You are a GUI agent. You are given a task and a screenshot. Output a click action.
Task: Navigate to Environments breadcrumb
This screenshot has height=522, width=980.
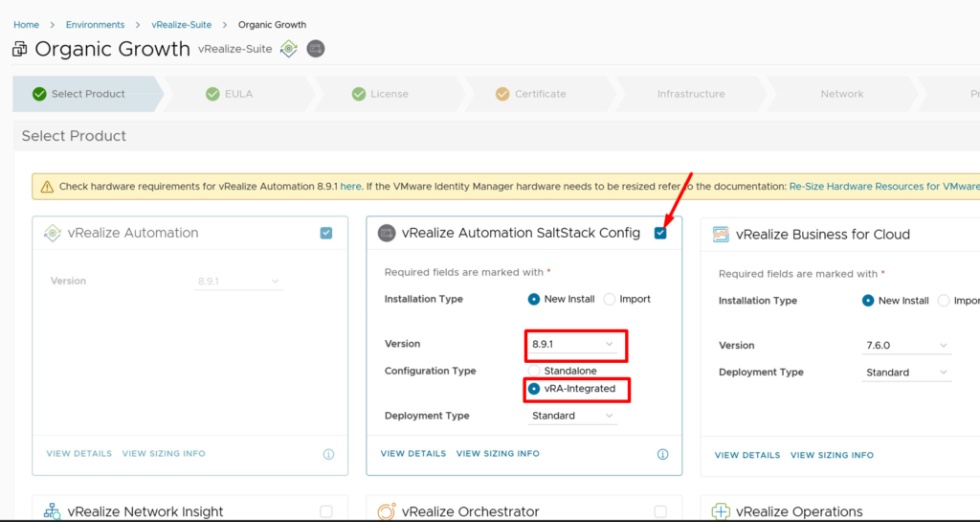95,25
